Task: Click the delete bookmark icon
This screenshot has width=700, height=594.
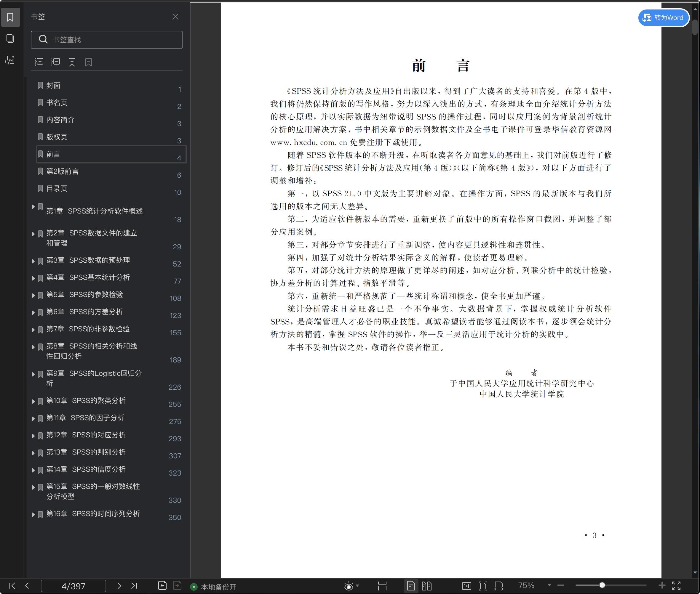Action: (89, 62)
